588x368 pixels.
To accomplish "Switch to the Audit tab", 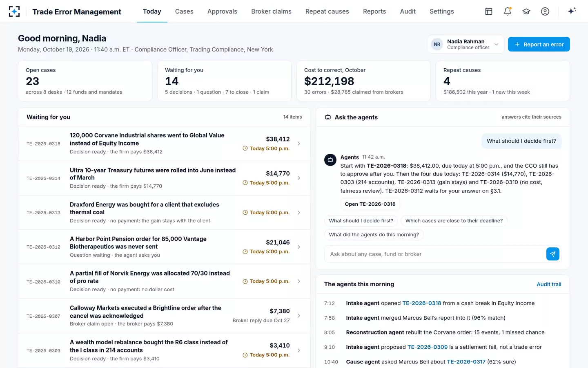I will pos(408,11).
